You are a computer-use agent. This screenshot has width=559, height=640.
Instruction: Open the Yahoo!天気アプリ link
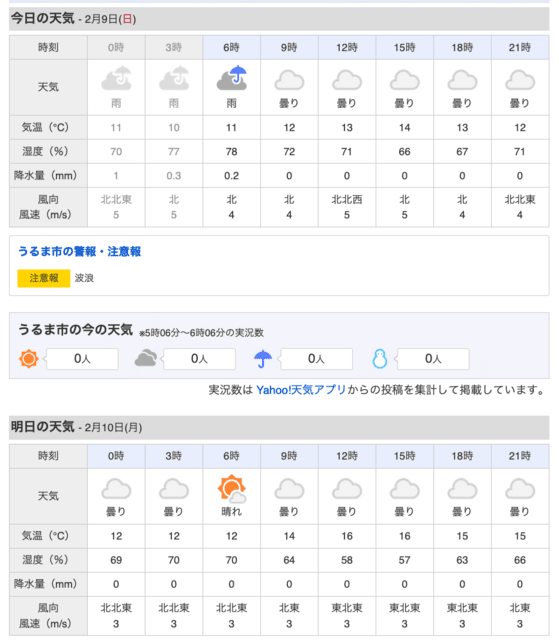301,390
